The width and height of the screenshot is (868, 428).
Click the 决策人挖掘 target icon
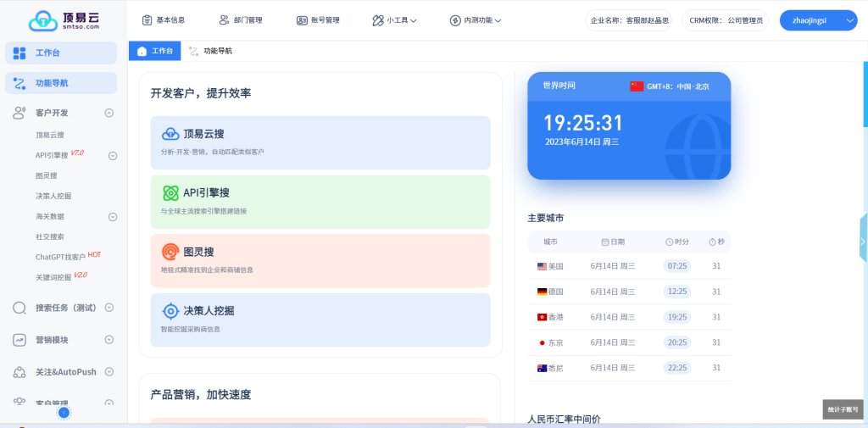click(170, 311)
